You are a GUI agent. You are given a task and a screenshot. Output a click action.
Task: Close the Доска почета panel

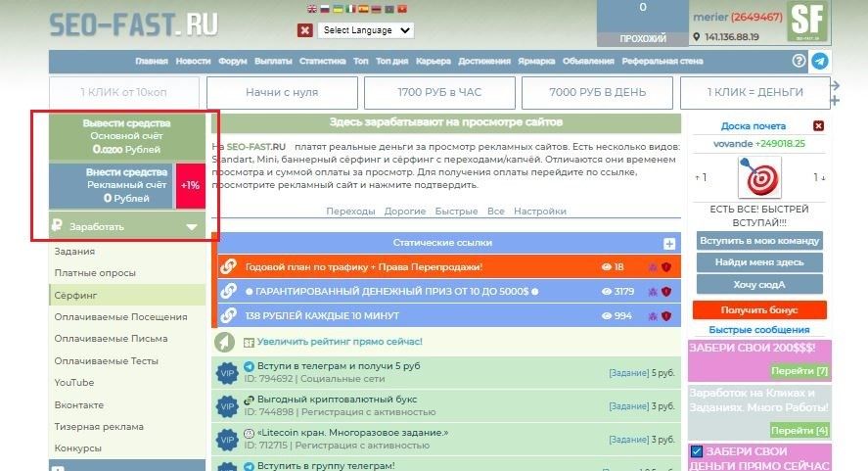(818, 125)
